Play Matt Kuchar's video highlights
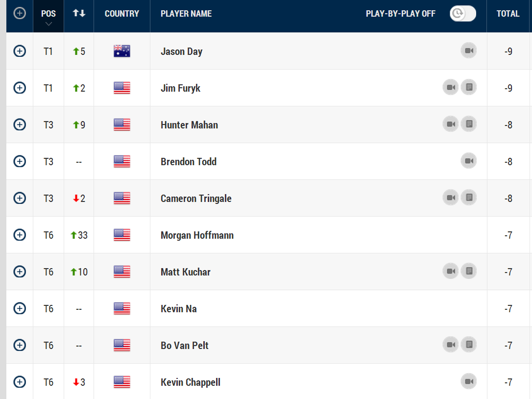Image resolution: width=532 pixels, height=399 pixels. tap(451, 271)
